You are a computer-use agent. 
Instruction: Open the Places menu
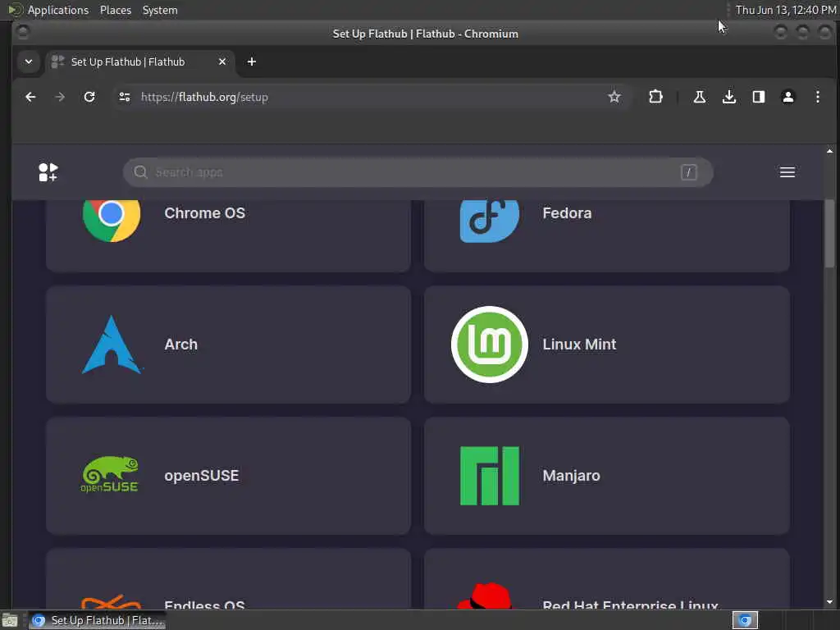coord(115,10)
